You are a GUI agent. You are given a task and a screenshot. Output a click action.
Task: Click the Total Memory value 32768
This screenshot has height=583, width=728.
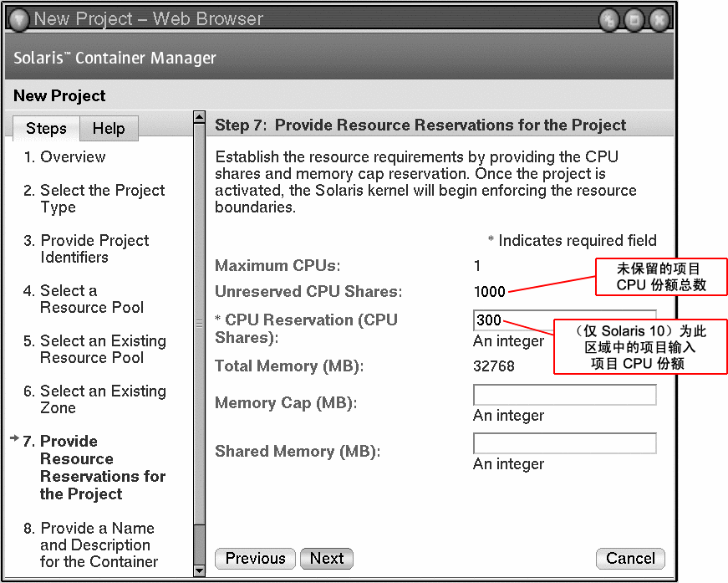point(493,366)
